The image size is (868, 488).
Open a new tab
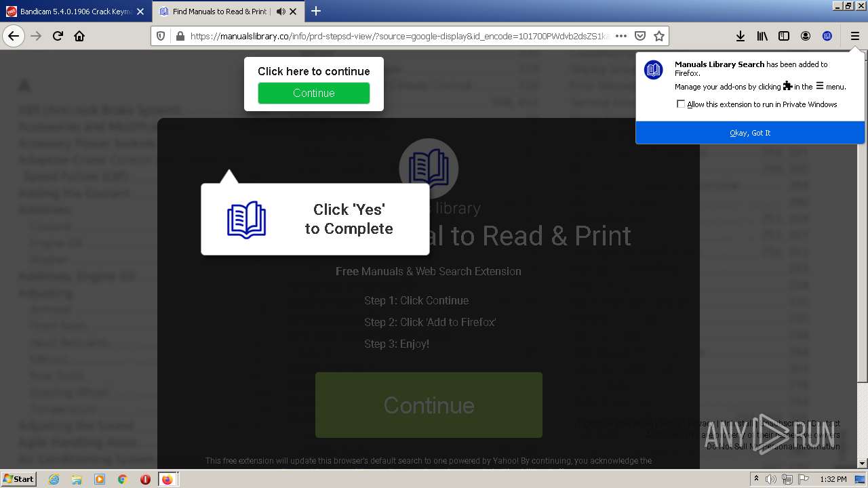click(316, 12)
